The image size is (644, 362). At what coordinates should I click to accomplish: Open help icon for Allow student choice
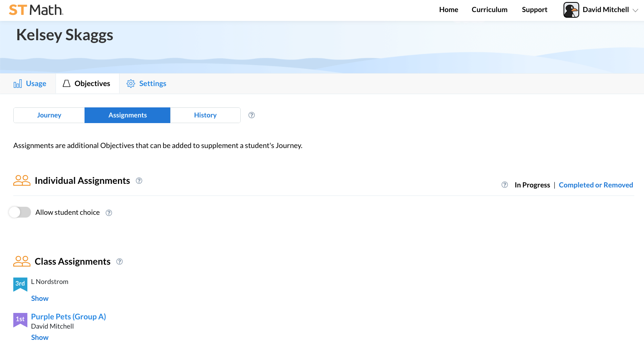[109, 213]
